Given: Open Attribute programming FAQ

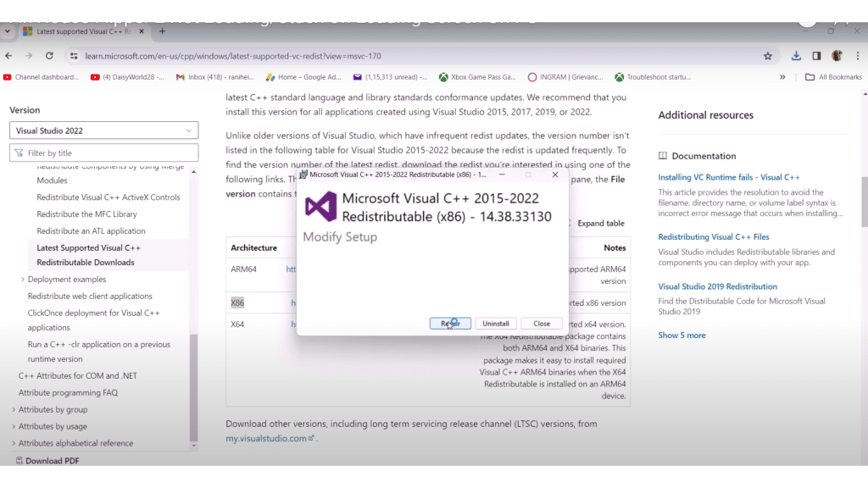Looking at the screenshot, I should 68,392.
